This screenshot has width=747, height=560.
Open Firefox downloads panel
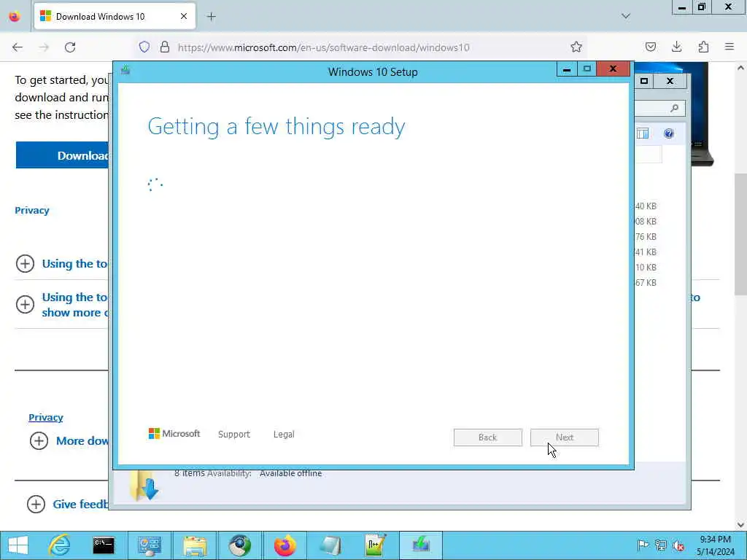coord(676,47)
